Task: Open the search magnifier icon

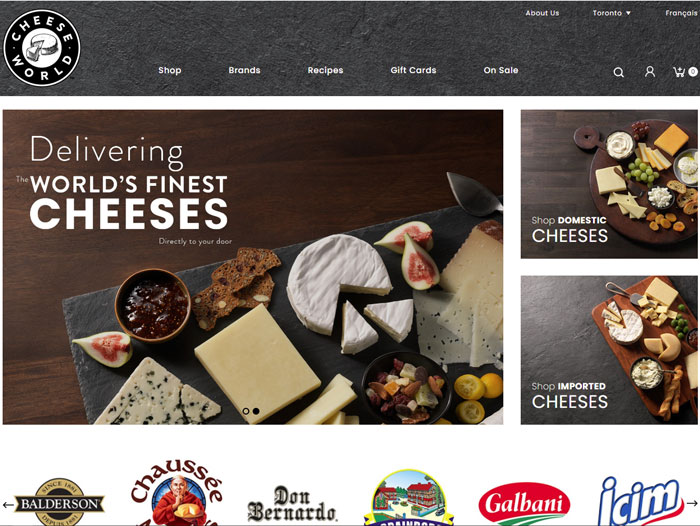Action: pos(618,72)
